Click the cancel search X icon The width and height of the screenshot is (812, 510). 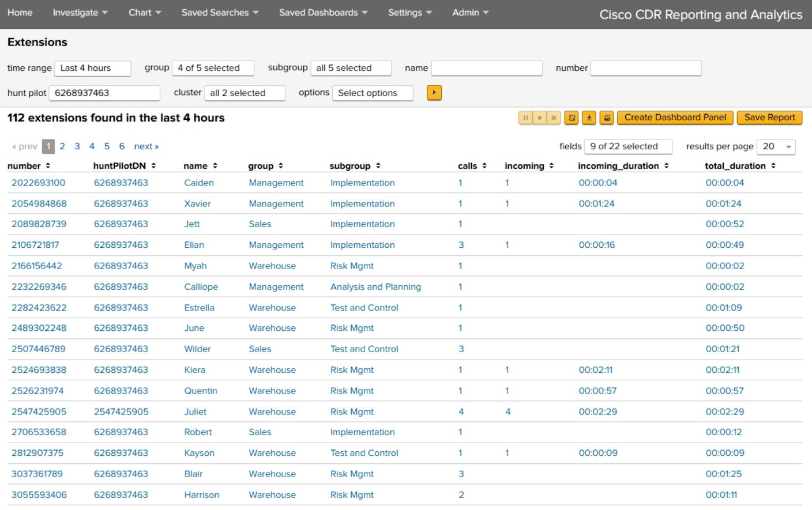tap(554, 118)
